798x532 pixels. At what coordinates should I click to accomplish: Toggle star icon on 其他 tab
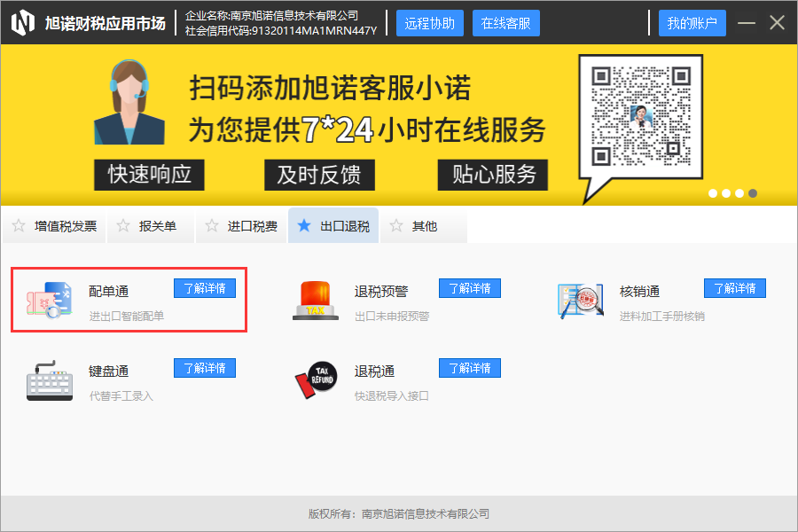[396, 225]
